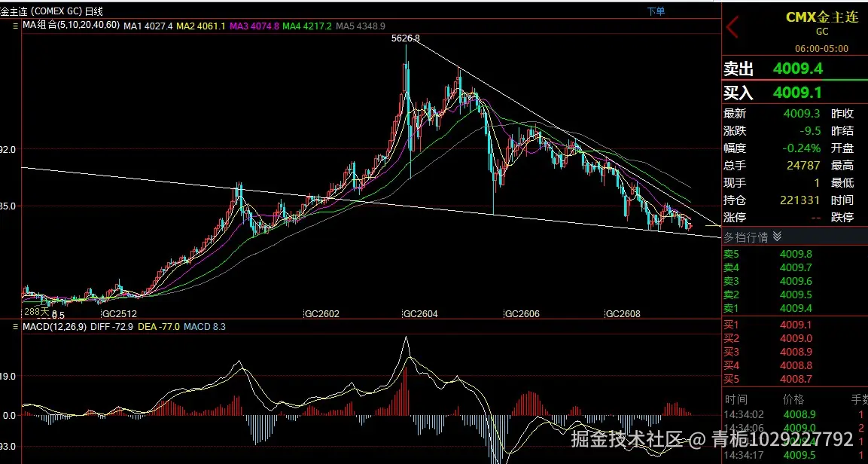Click the 06:00-05:00 trading hours text
Viewport: 868px width, 464px height.
(x=821, y=49)
